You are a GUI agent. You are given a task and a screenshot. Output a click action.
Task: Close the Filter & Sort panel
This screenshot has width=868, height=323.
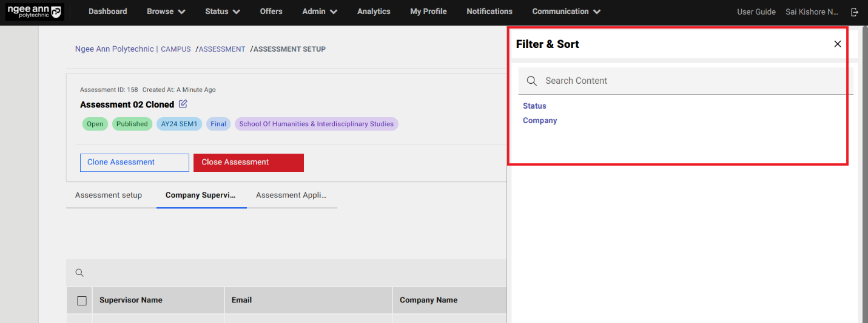click(837, 44)
